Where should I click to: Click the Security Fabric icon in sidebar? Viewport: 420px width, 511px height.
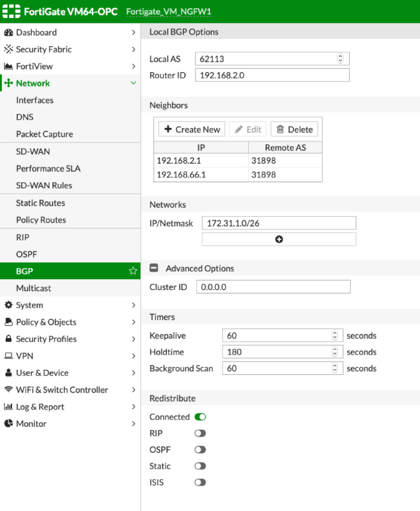pyautogui.click(x=9, y=49)
